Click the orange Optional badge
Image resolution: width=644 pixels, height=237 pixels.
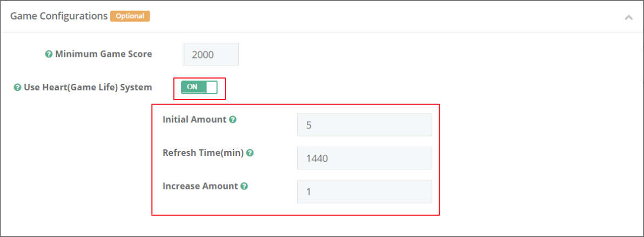[x=130, y=16]
